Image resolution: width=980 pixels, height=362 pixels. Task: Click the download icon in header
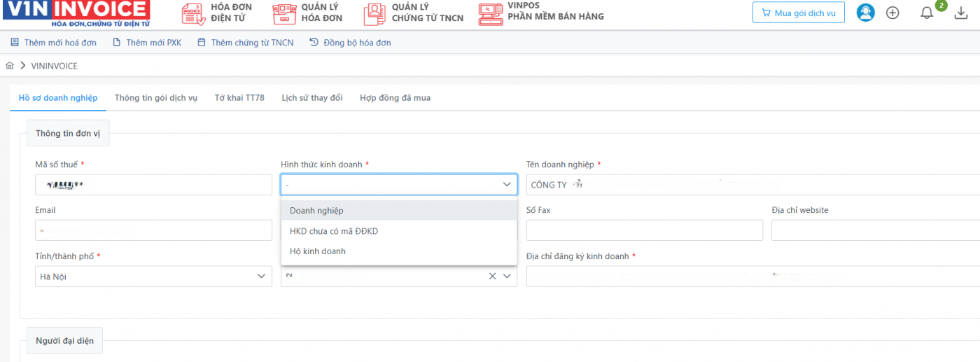962,13
